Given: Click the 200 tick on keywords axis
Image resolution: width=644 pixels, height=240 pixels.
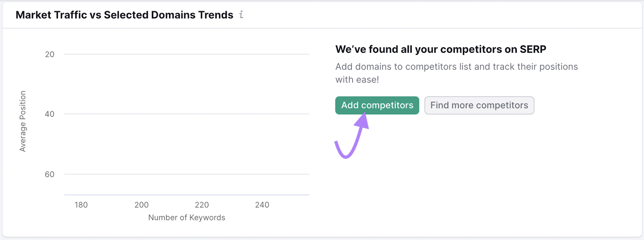Looking at the screenshot, I should tap(142, 205).
